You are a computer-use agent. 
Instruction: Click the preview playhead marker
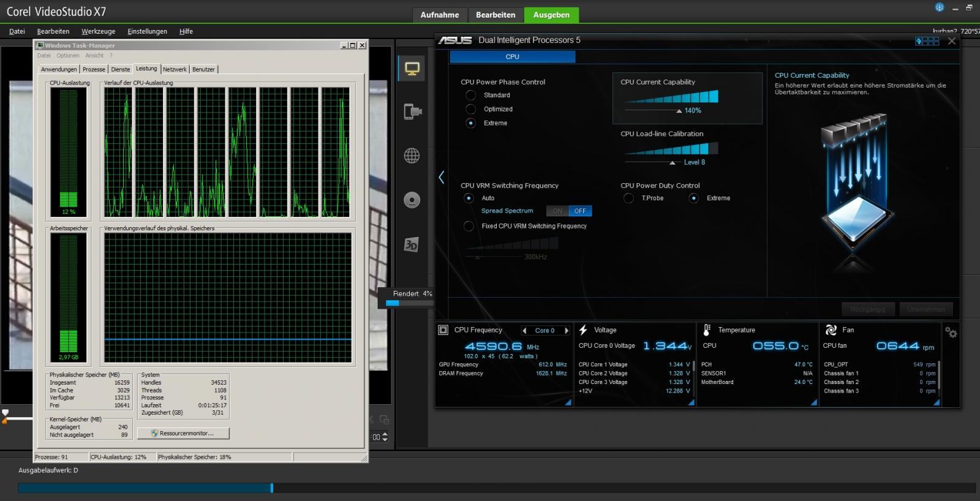point(5,416)
